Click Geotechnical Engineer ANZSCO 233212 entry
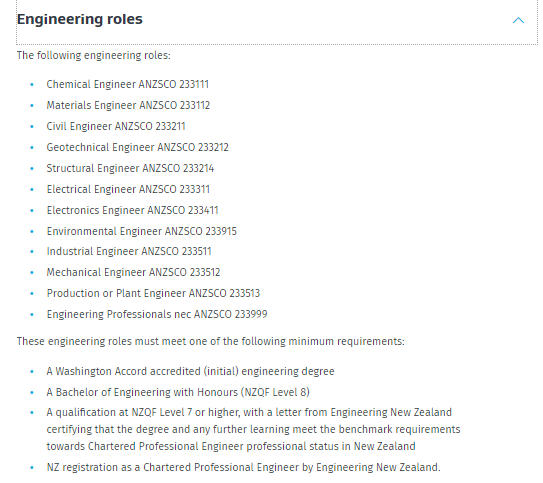543x483 pixels. 137,147
